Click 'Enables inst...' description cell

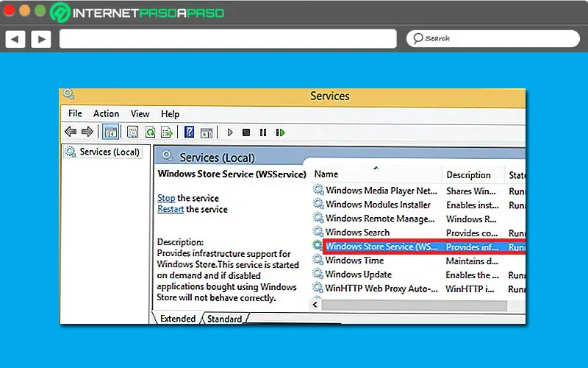pyautogui.click(x=473, y=205)
